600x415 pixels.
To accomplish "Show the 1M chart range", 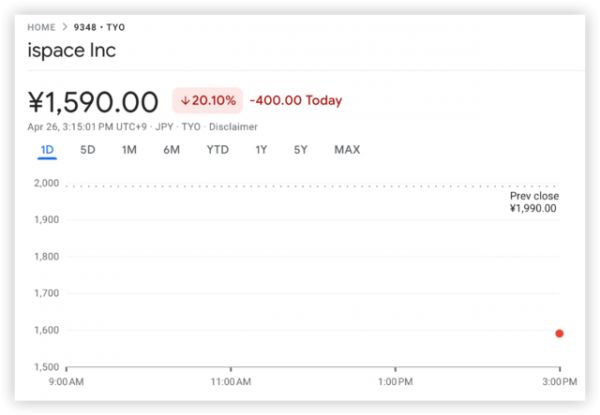I will pyautogui.click(x=129, y=150).
